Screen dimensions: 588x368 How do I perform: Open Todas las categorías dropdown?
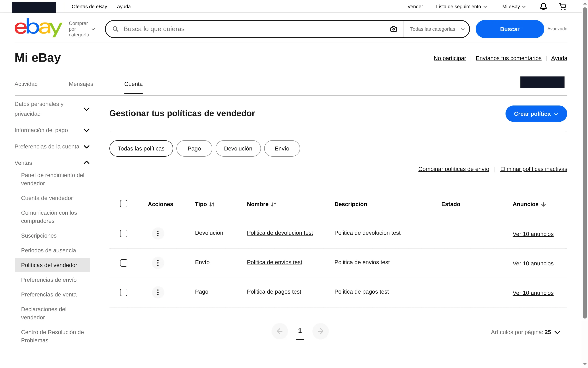point(437,29)
